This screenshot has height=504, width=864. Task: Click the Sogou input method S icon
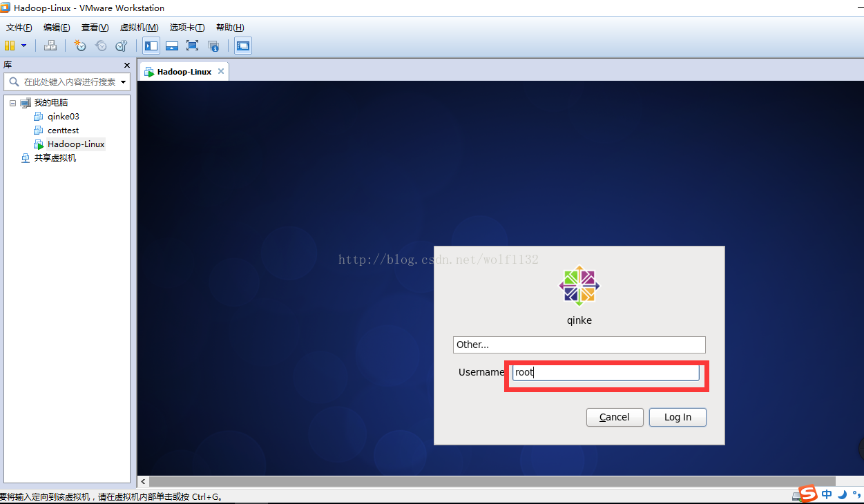click(x=809, y=494)
